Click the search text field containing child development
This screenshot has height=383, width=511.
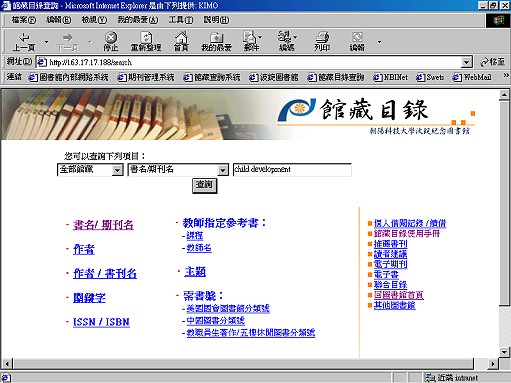pos(292,170)
